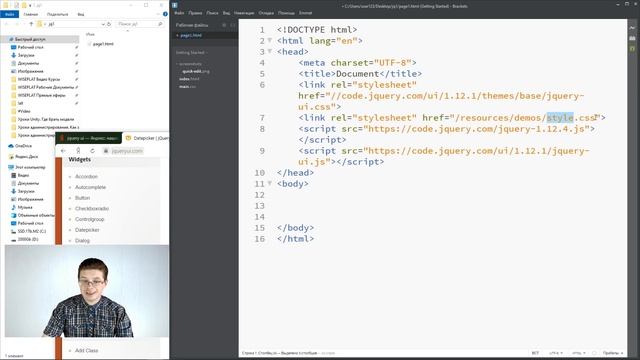Click the Up arrow in File Explorer

(x=31, y=24)
